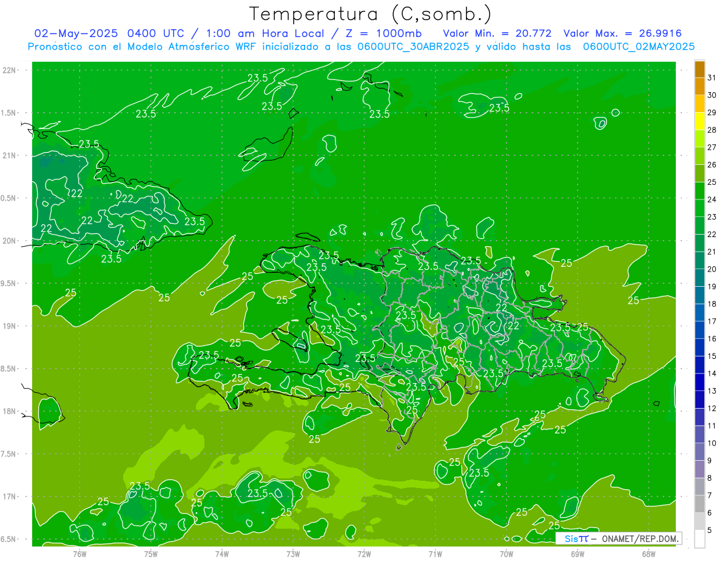This screenshot has width=728, height=562.
Task: Click the "SisTT - ONAMET/REP.DOM." credit label
Action: 619,538
